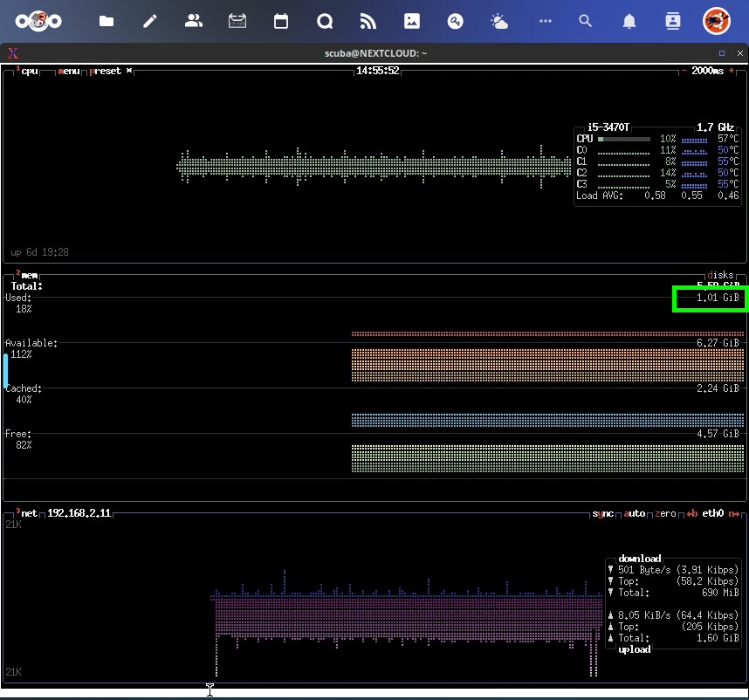Select the preset option in btop
749x700 pixels.
[107, 71]
